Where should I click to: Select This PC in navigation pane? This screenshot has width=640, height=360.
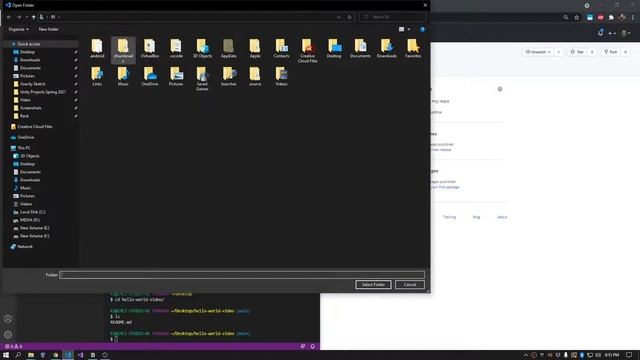tap(24, 148)
